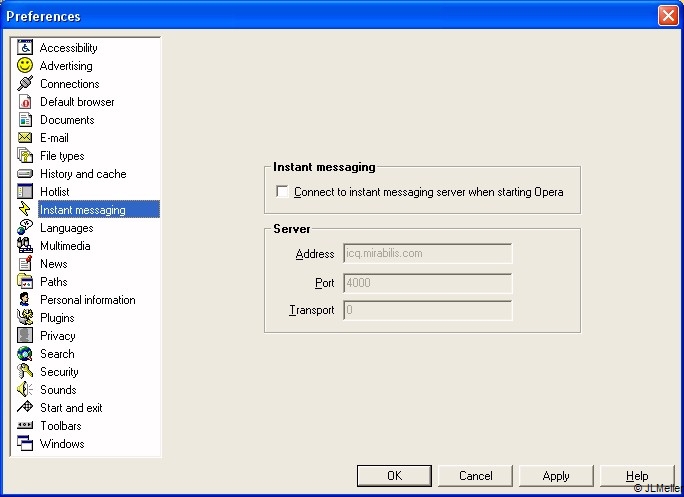The height and width of the screenshot is (497, 684).
Task: Open Help for preferences
Action: 637,476
